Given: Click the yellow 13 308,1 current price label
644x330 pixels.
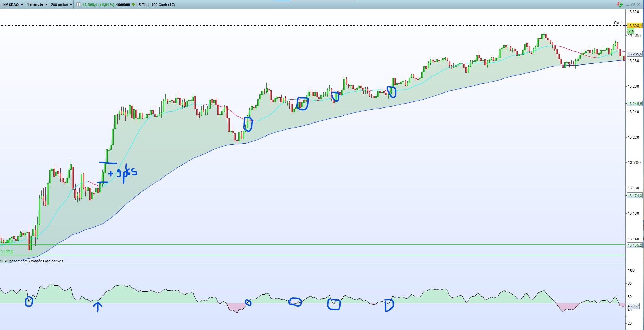Looking at the screenshot, I should pyautogui.click(x=634, y=26).
